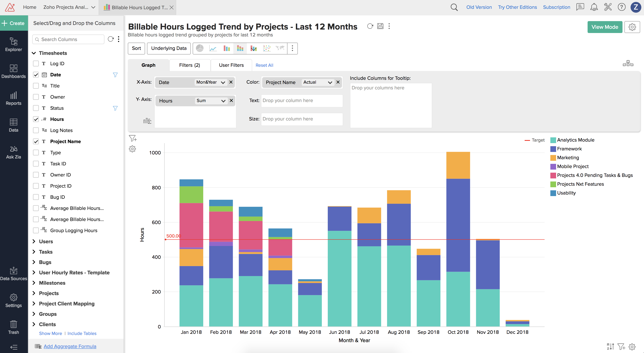Viewport: 644px width, 353px height.
Task: Toggle checkbox for Date column
Action: pyautogui.click(x=36, y=74)
